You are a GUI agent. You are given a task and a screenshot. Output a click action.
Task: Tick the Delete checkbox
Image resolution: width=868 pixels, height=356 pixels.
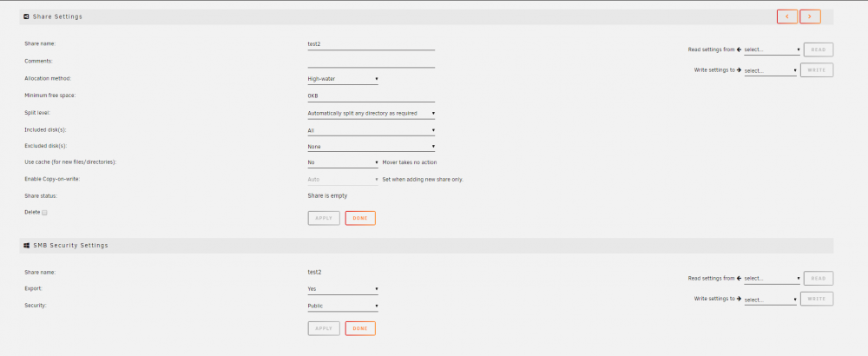(44, 213)
